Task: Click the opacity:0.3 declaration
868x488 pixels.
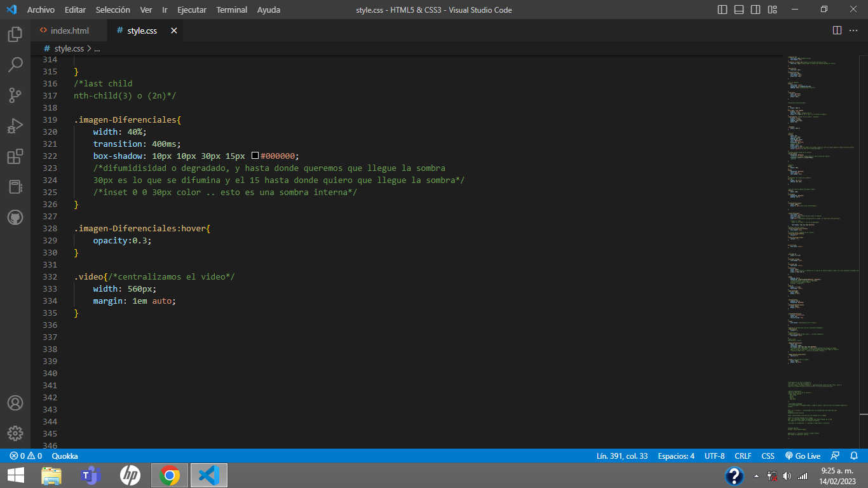Action: 122,240
